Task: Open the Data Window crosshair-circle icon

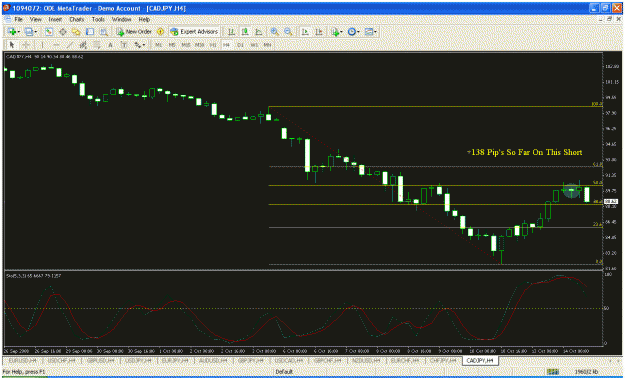Action: pyautogui.click(x=63, y=32)
